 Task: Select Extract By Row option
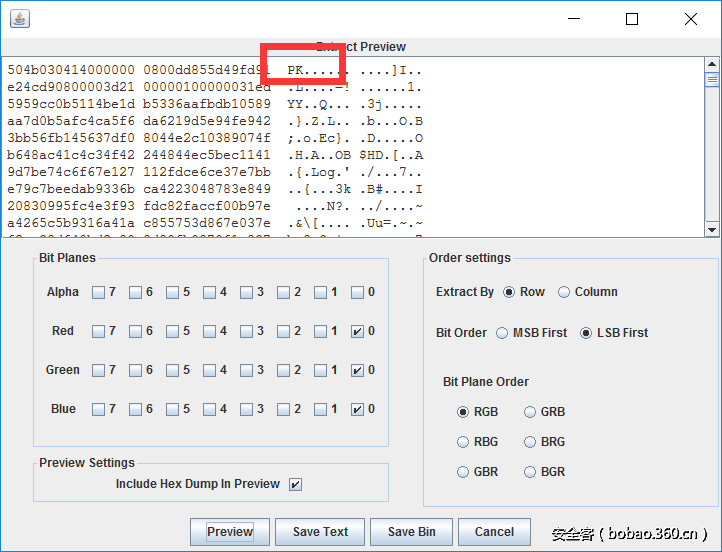pyautogui.click(x=510, y=292)
